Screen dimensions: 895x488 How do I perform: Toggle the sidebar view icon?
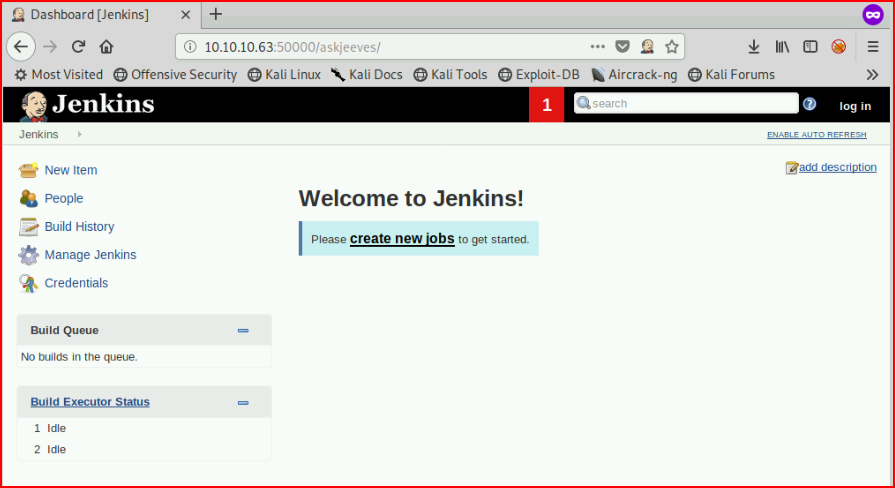tap(810, 47)
